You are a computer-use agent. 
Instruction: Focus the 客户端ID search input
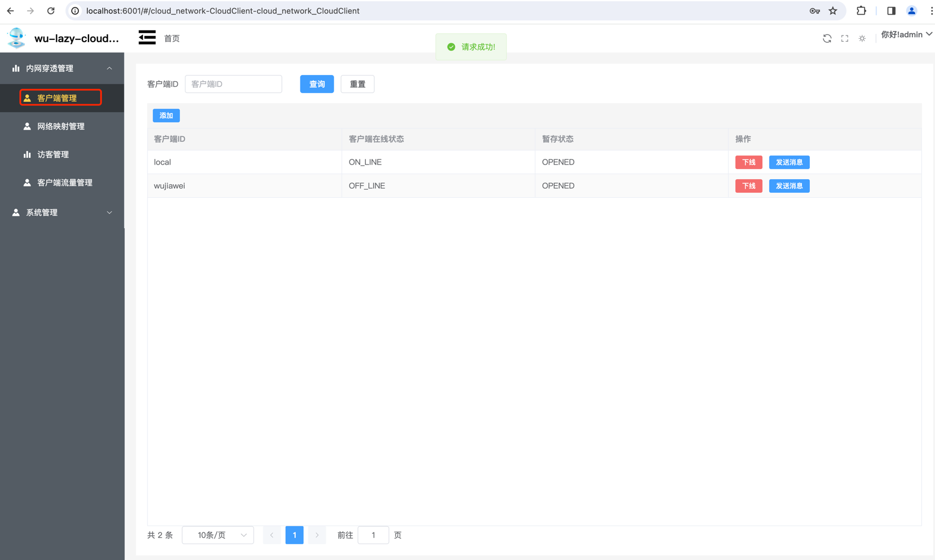[x=233, y=84]
